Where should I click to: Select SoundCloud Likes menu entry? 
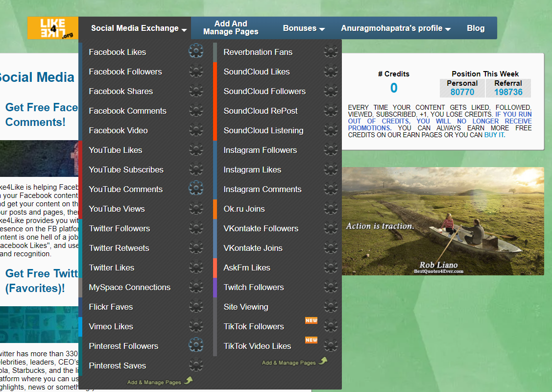pos(257,72)
